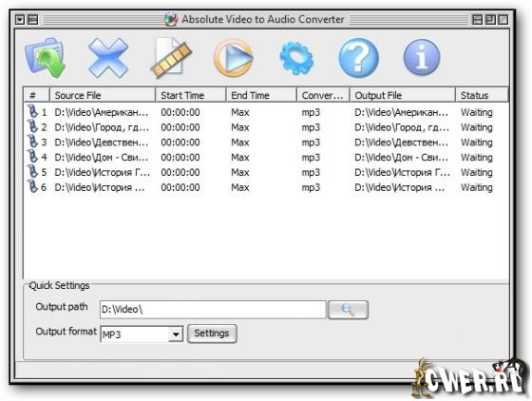Image resolution: width=532 pixels, height=401 pixels.
Task: Click the add files folder icon
Action: (46, 58)
